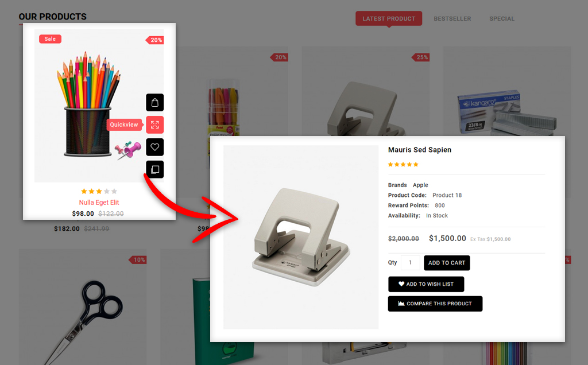Click the hole punch image in quickview
This screenshot has width=588, height=365.
(x=301, y=237)
